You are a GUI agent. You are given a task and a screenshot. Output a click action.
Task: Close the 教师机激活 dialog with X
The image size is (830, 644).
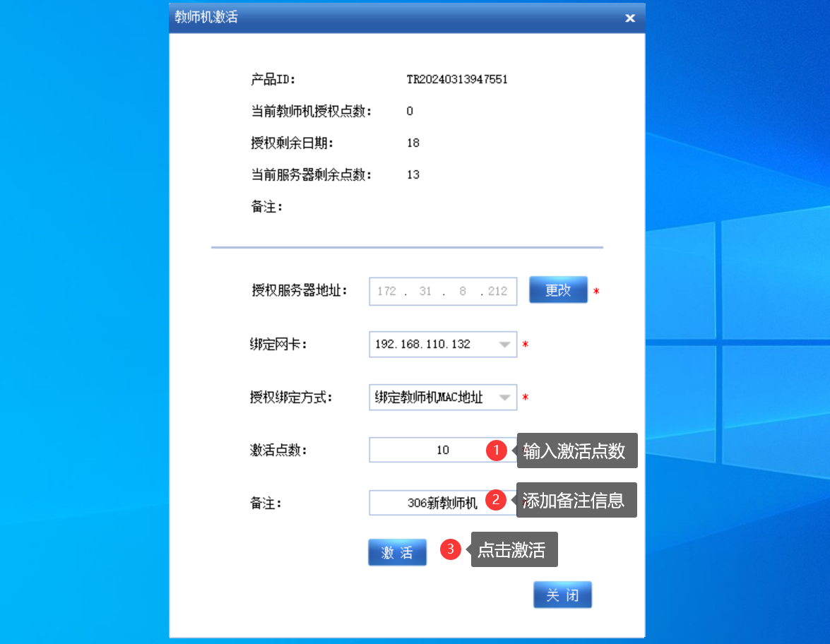coord(629,18)
